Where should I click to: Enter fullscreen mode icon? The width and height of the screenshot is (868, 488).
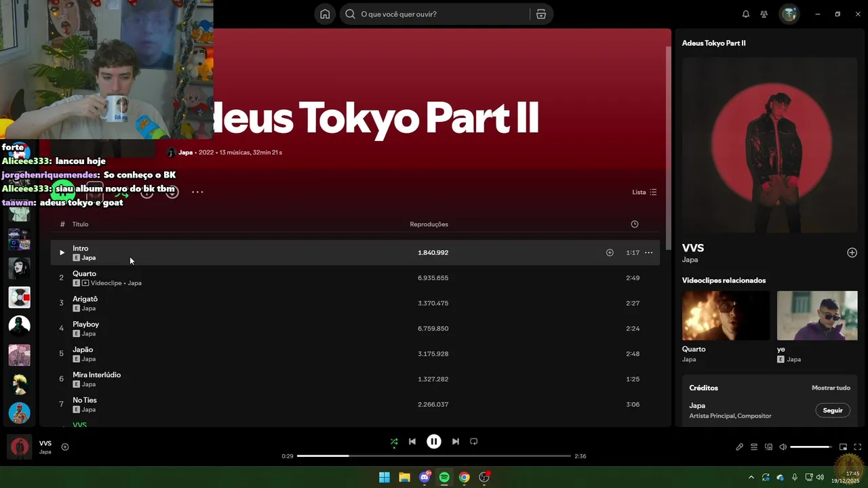857,447
